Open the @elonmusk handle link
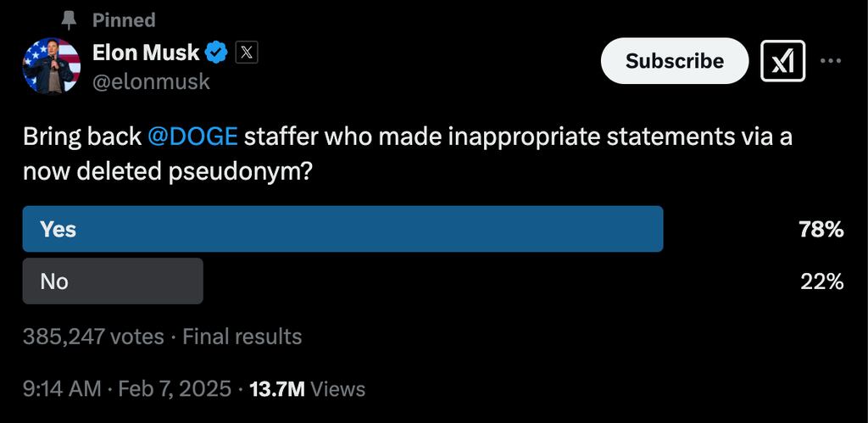This screenshot has height=423, width=868. tap(151, 81)
